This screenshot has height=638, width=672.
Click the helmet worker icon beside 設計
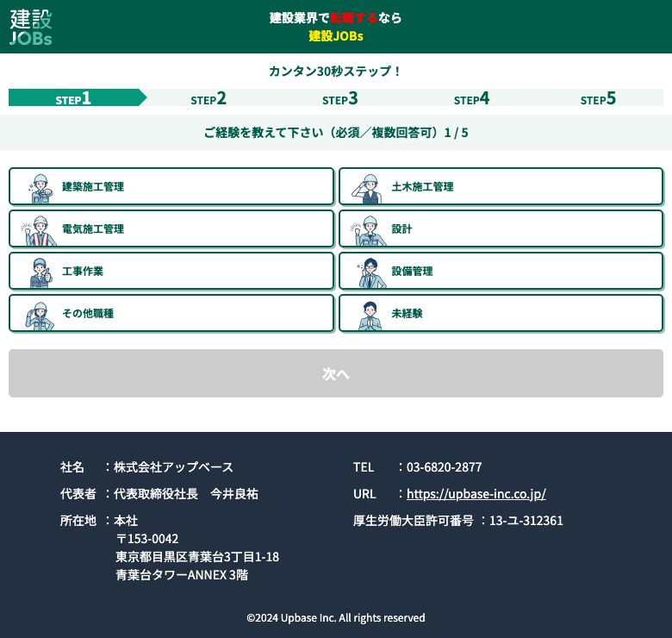(x=368, y=231)
